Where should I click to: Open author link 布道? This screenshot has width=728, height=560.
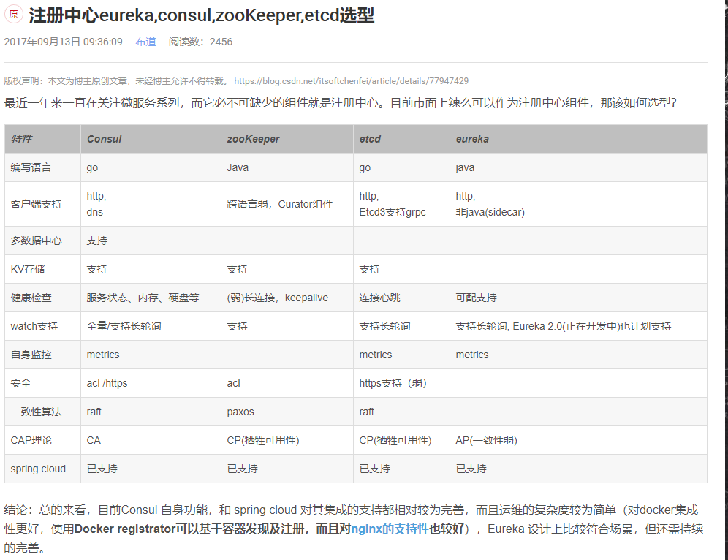(145, 42)
